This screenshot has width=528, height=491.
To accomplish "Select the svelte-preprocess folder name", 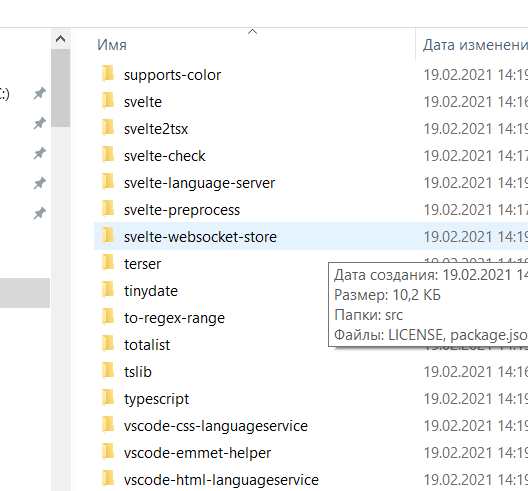I will (x=182, y=210).
